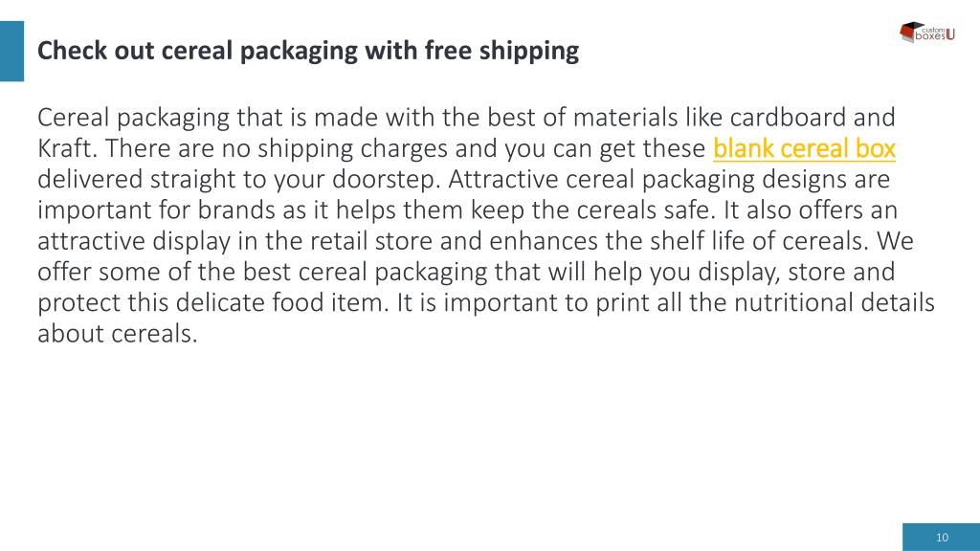Click the blue accent bar beside title
Viewport: 980px width, 551px height.
point(11,52)
